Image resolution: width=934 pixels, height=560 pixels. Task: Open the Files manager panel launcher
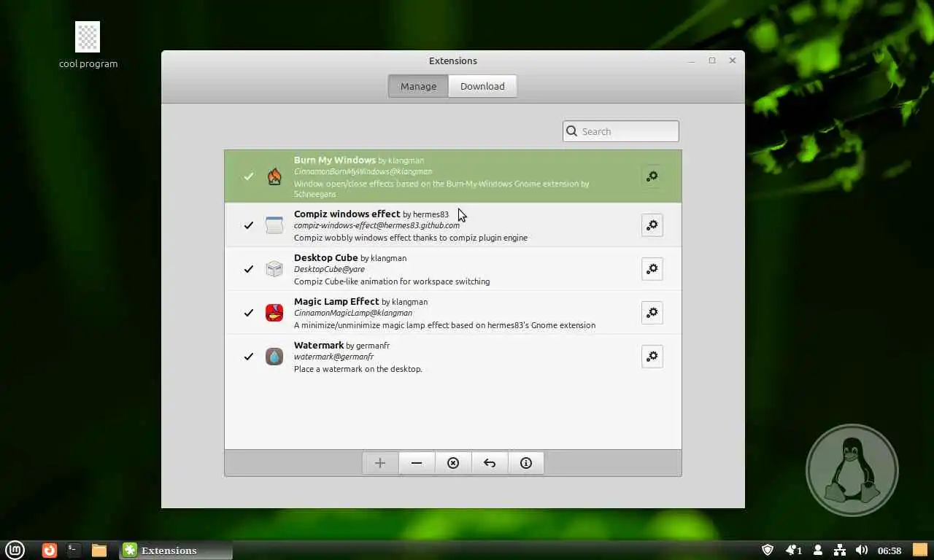99,551
